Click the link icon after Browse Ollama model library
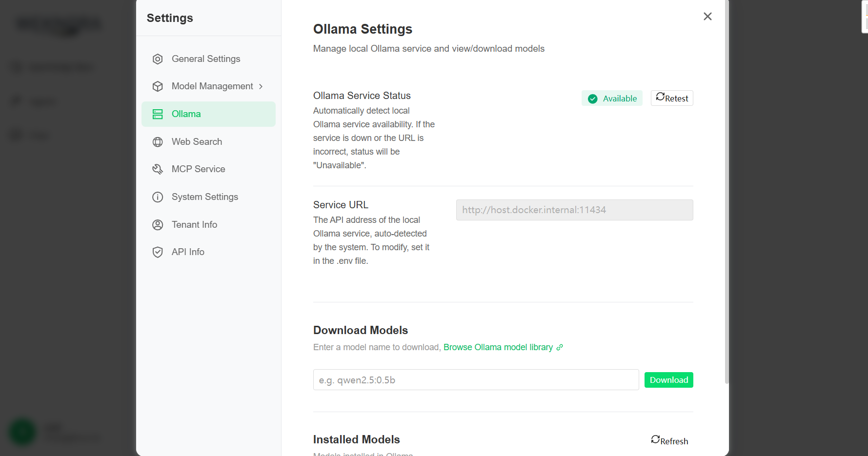The width and height of the screenshot is (868, 456). pos(559,347)
